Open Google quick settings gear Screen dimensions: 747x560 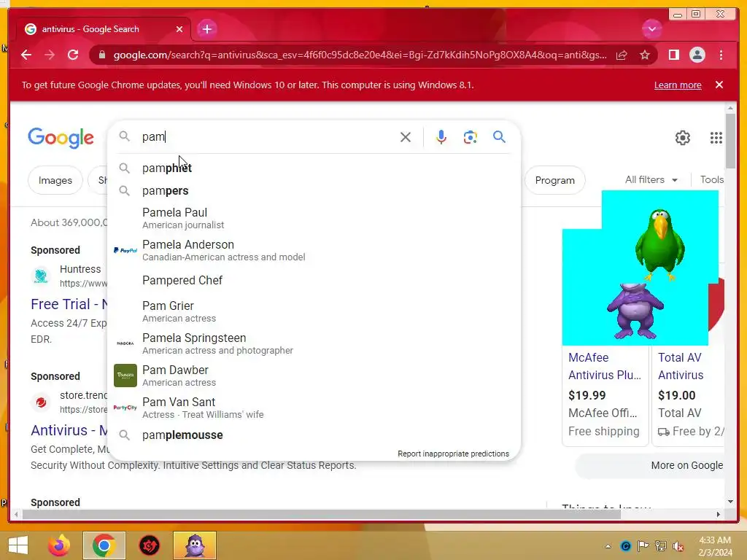click(x=682, y=138)
